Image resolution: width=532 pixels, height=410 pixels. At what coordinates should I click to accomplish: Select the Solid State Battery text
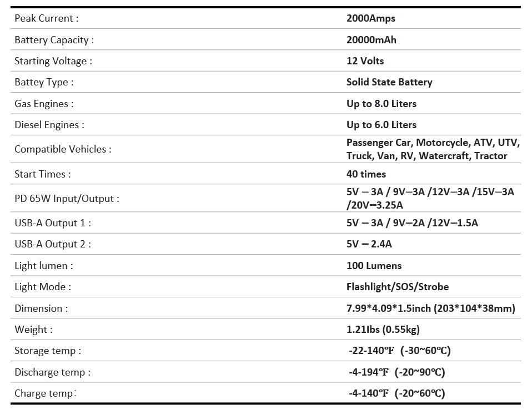389,82
